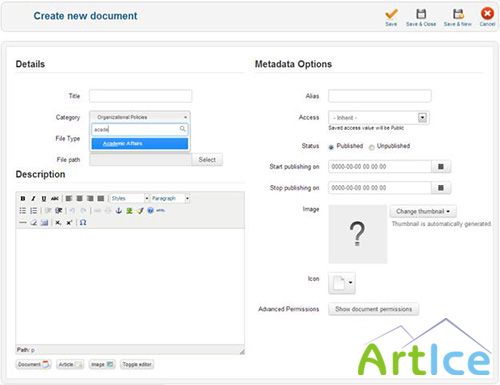Open the Icon picker dropdown
This screenshot has height=385, width=500.
pos(342,283)
